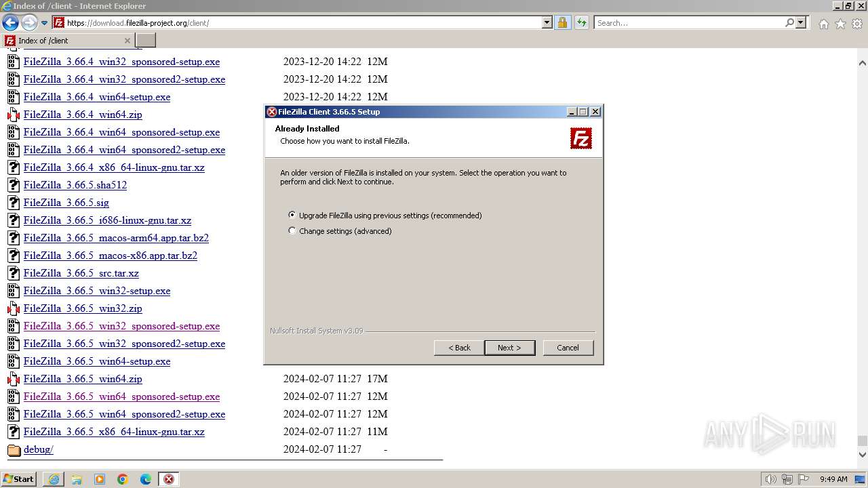This screenshot has height=488, width=868.
Task: Click the IE back navigation button
Action: coord(10,23)
